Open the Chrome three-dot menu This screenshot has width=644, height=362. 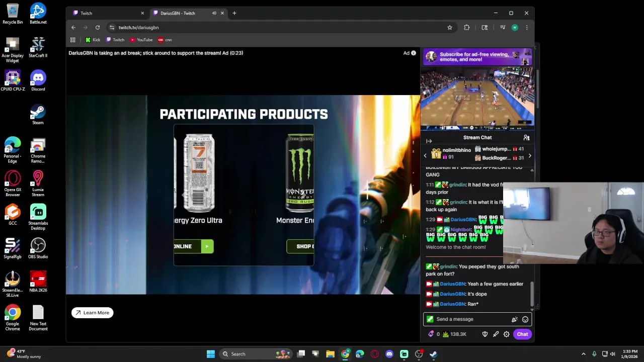coord(527,28)
